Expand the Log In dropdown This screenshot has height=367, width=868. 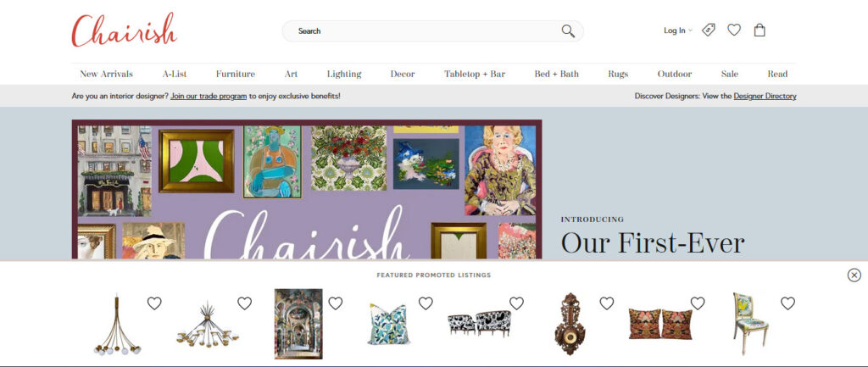tap(678, 31)
